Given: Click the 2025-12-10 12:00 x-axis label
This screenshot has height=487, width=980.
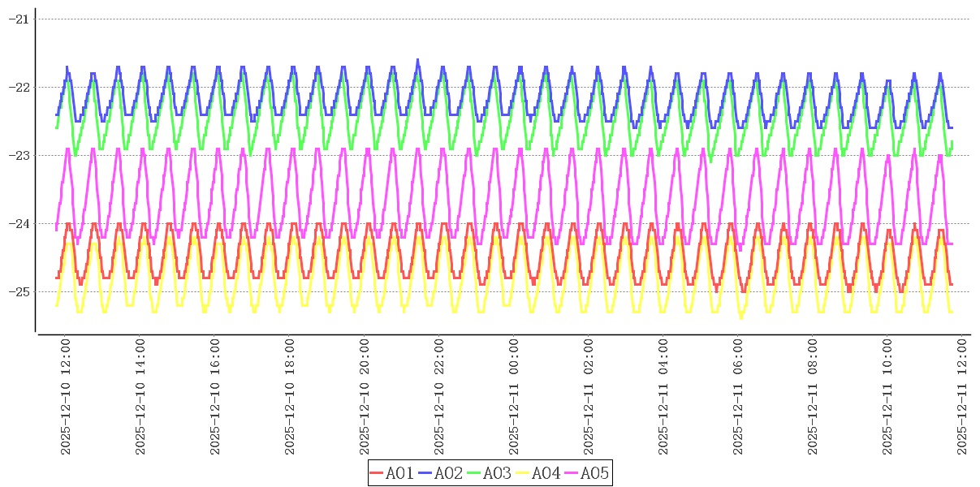Looking at the screenshot, I should click(66, 396).
